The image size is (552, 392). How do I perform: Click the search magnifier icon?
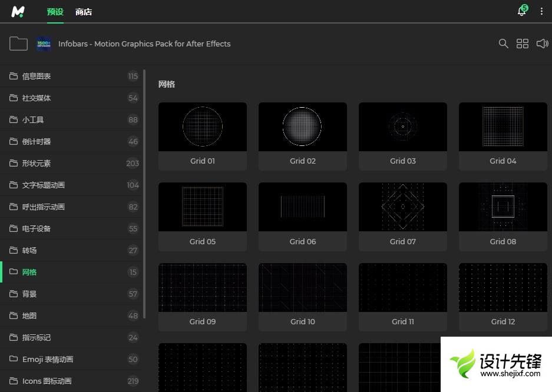click(x=503, y=44)
